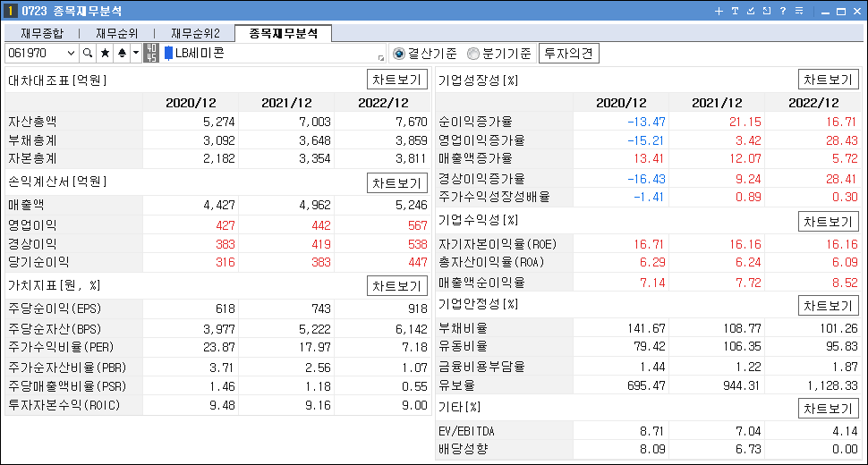Click 매출액증가율 value 12.07
The image size is (868, 465).
click(745, 158)
